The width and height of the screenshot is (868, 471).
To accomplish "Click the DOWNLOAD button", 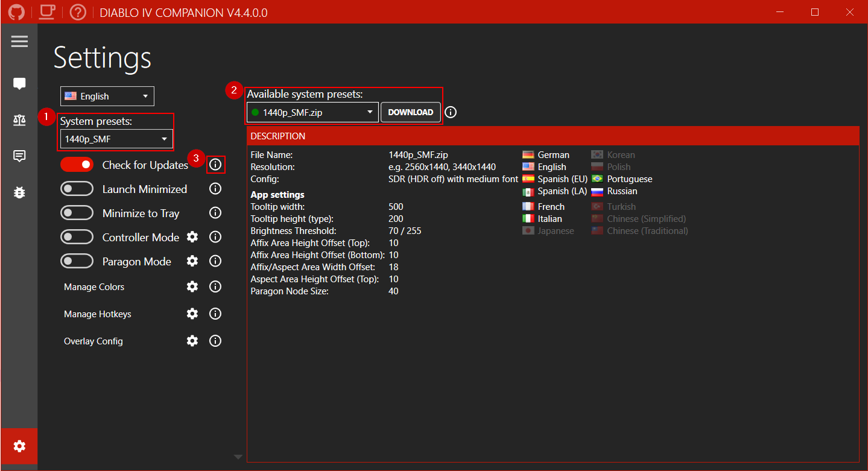I will (411, 112).
